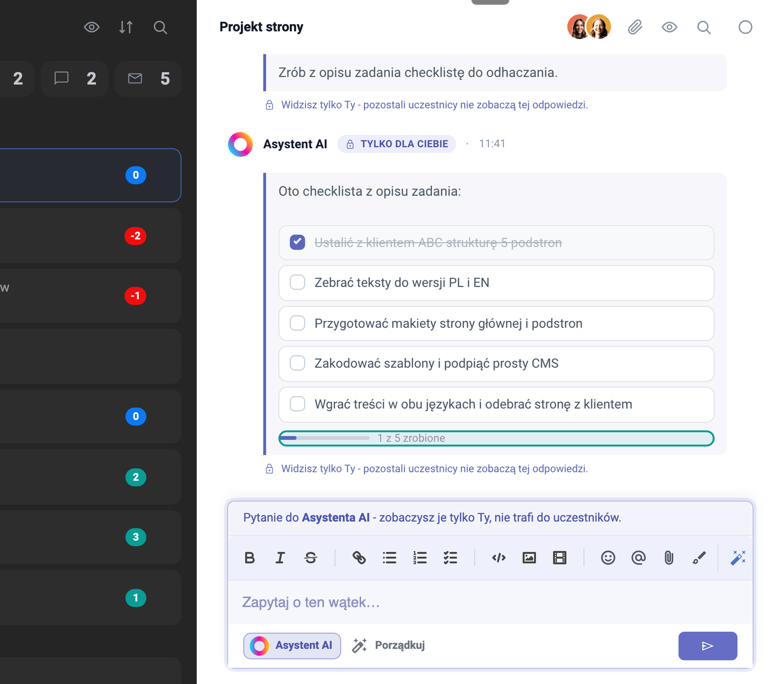Toggle watching with header eye icon
The height and width of the screenshot is (684, 784).
pos(669,27)
